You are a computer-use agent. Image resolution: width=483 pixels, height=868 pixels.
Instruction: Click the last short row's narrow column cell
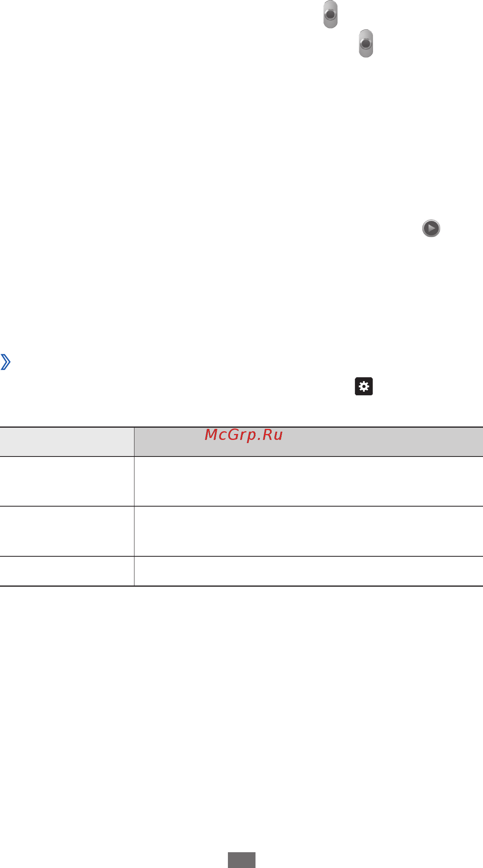[x=67, y=571]
